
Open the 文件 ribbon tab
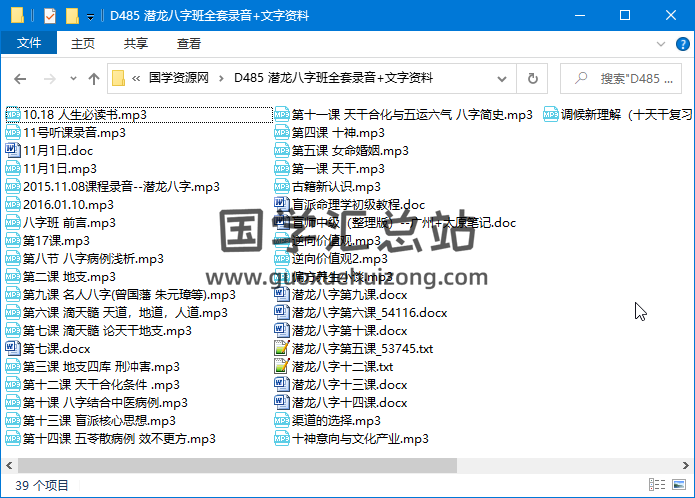click(29, 43)
